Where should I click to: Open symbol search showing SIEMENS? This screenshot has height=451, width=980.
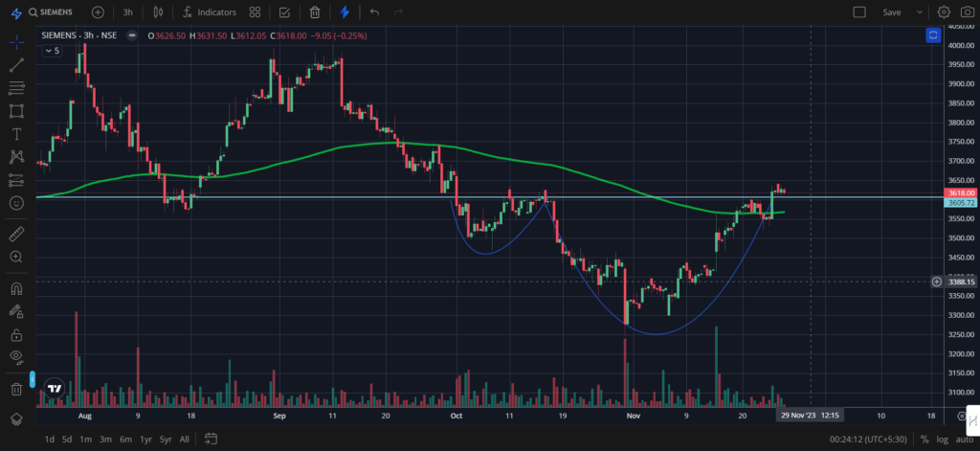pos(52,11)
